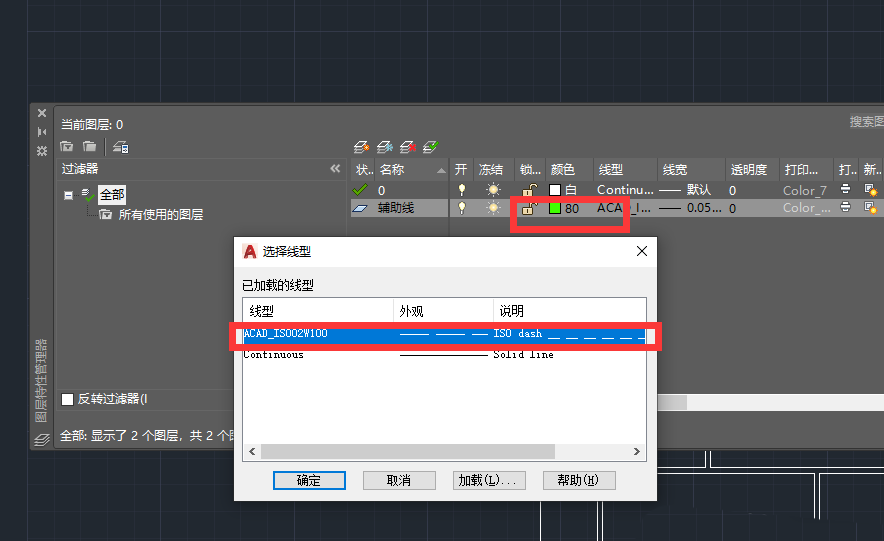Click the New Property Filter icon

(x=68, y=147)
